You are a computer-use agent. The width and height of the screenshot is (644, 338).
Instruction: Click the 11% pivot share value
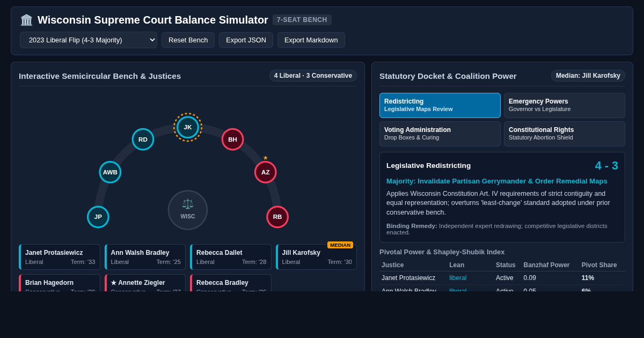tap(588, 278)
